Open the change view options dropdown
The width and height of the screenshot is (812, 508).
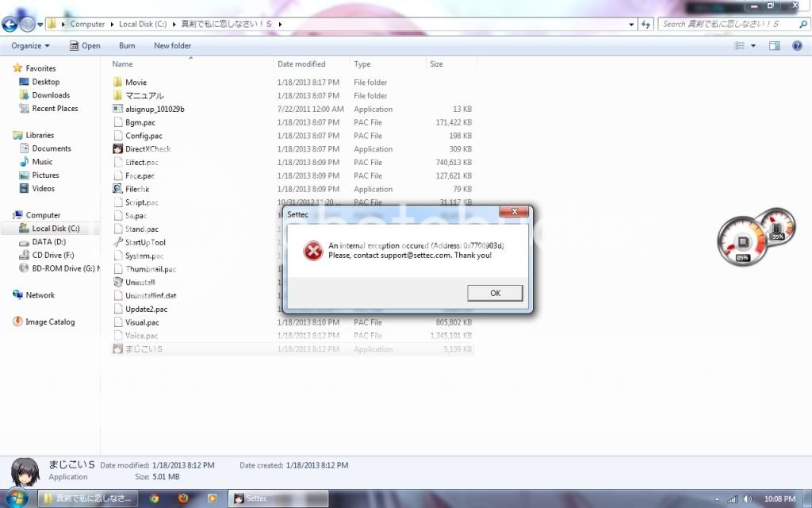click(753, 46)
